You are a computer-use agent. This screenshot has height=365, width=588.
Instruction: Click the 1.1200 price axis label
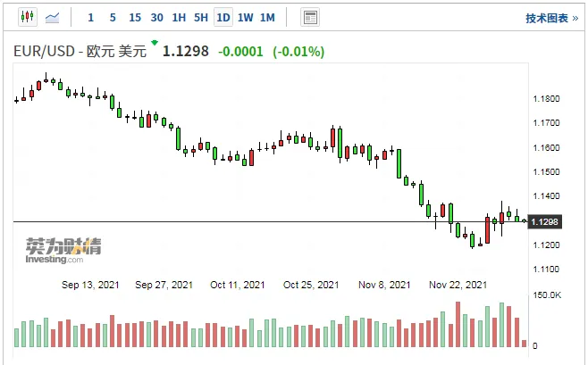click(x=546, y=245)
